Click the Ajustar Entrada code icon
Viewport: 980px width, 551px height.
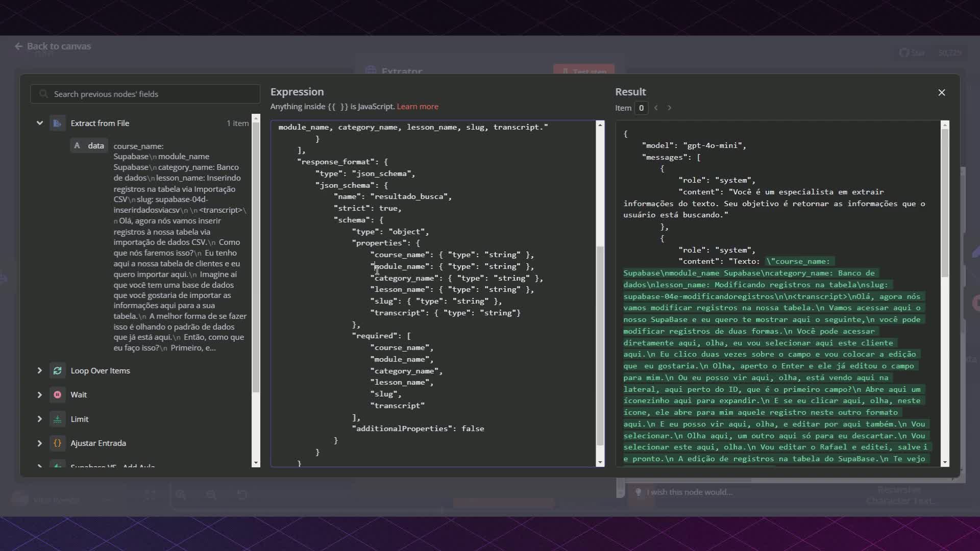(x=57, y=443)
